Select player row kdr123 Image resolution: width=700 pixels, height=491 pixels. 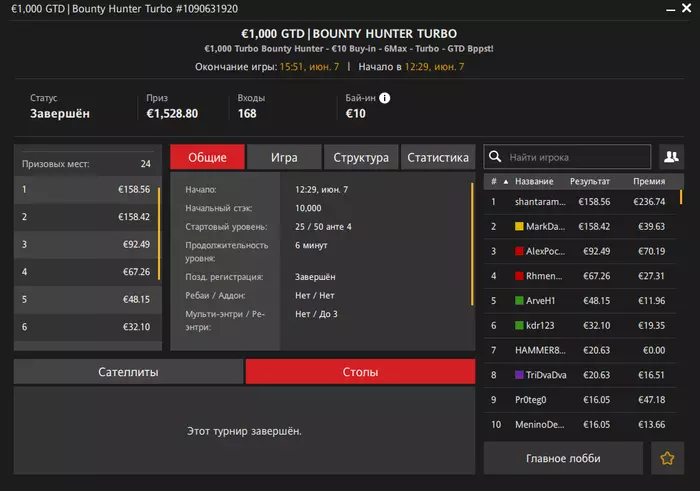click(x=580, y=325)
